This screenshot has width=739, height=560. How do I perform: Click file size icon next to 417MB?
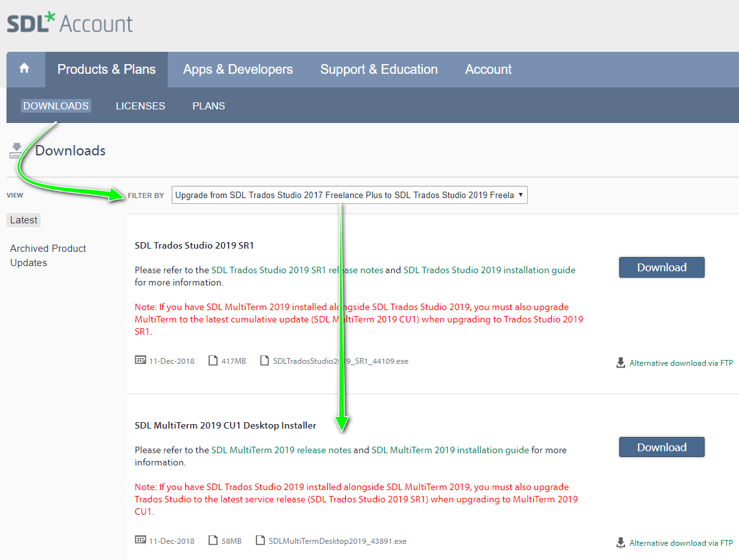(213, 361)
